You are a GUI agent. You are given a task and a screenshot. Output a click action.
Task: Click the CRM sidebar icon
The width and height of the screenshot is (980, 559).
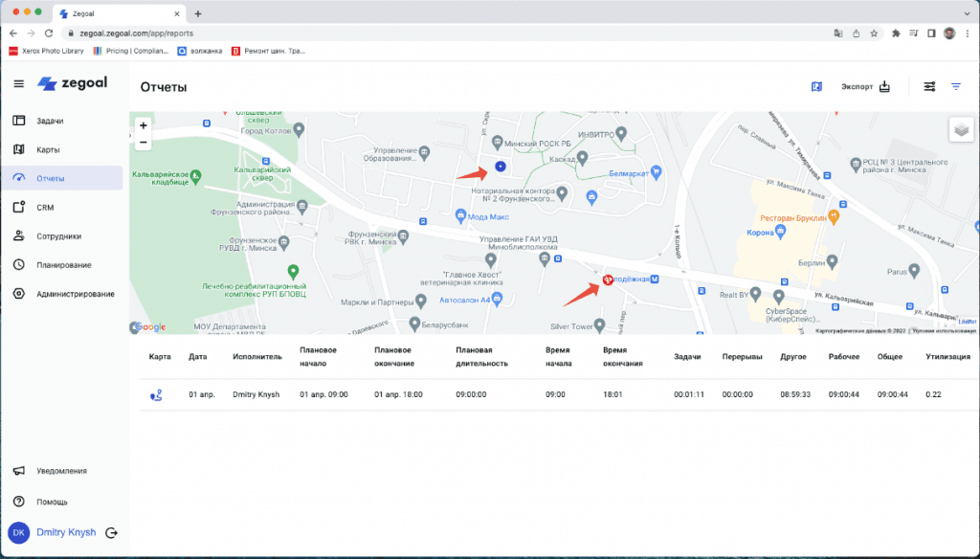tap(18, 207)
